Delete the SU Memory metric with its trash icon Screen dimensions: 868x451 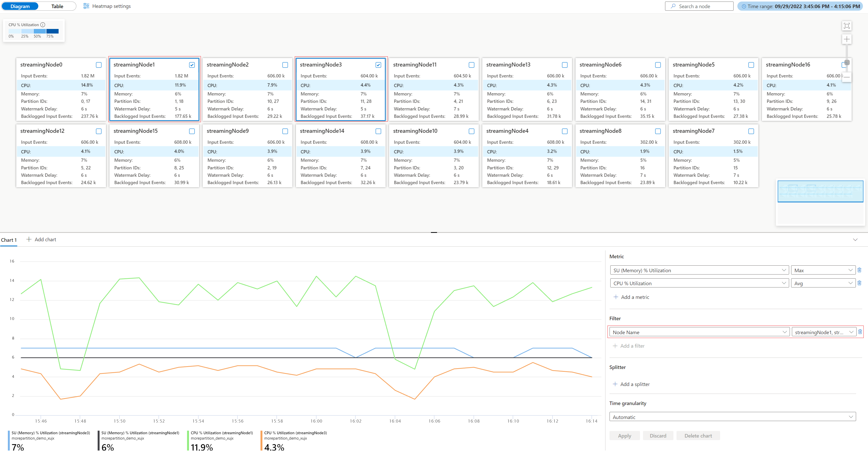point(859,270)
